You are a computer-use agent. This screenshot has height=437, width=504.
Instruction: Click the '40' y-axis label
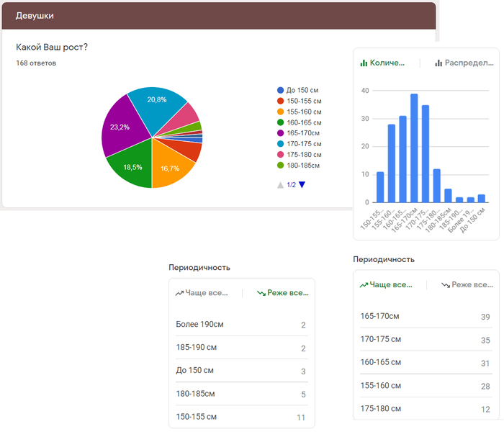(365, 91)
